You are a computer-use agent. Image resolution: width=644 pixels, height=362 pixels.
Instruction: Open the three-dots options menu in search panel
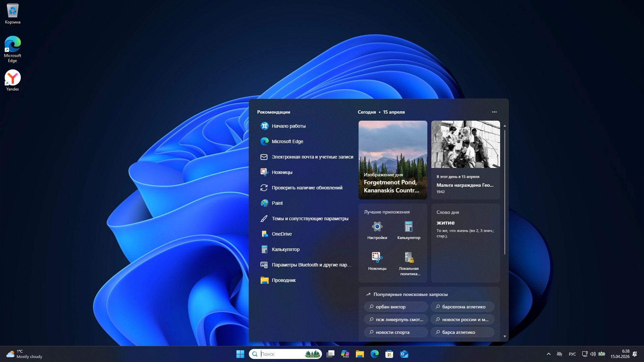[x=494, y=112]
